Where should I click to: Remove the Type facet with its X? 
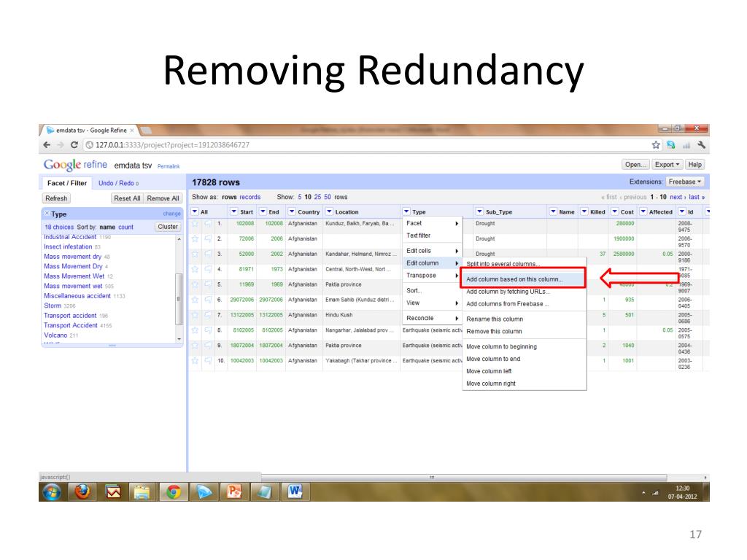pos(47,214)
